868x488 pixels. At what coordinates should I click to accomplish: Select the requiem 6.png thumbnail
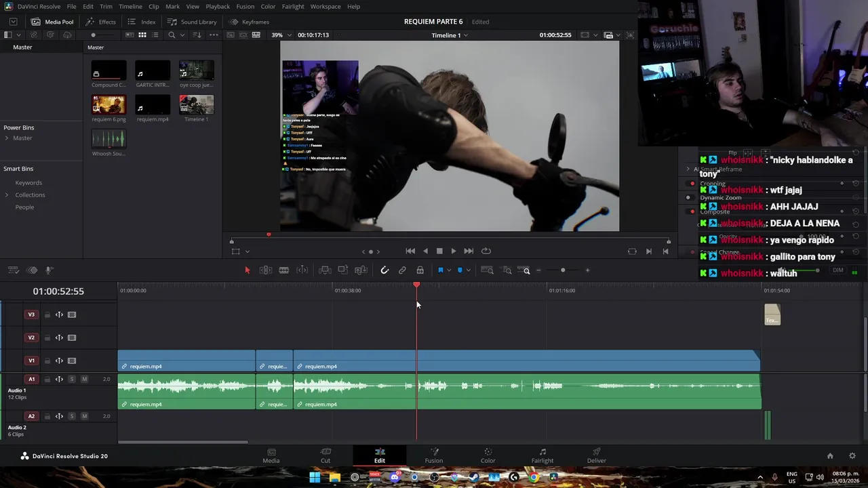coord(109,104)
